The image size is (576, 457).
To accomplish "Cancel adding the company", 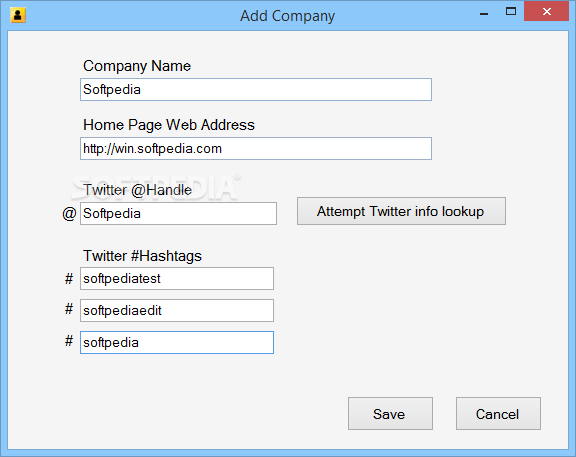I will [498, 413].
